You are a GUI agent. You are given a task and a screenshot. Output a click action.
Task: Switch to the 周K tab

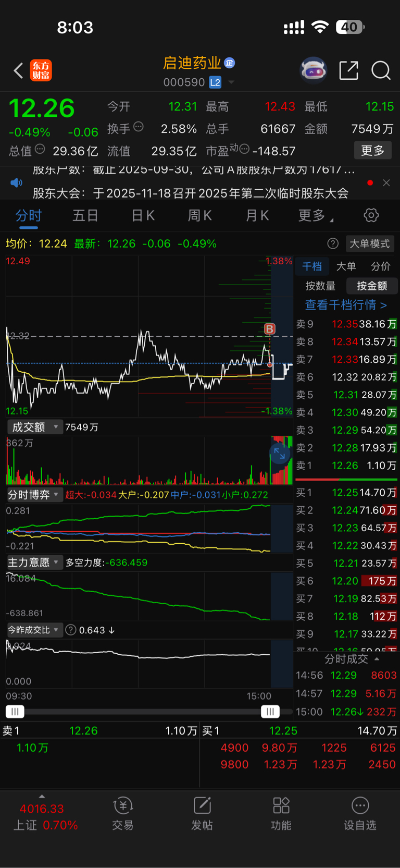pyautogui.click(x=200, y=215)
